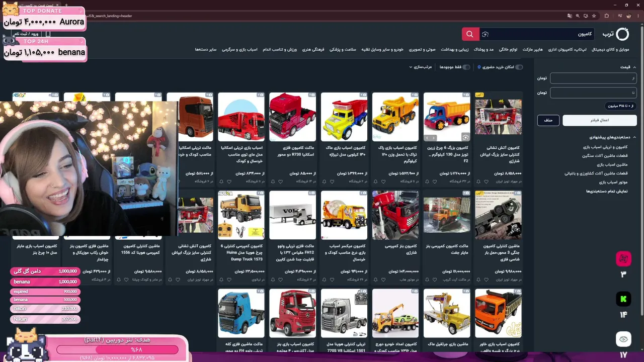Click the red search magnifier button
This screenshot has width=644, height=362.
470,34
